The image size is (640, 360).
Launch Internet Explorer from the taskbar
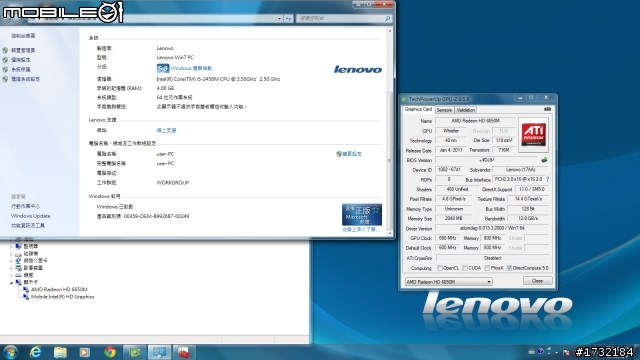(x=36, y=352)
